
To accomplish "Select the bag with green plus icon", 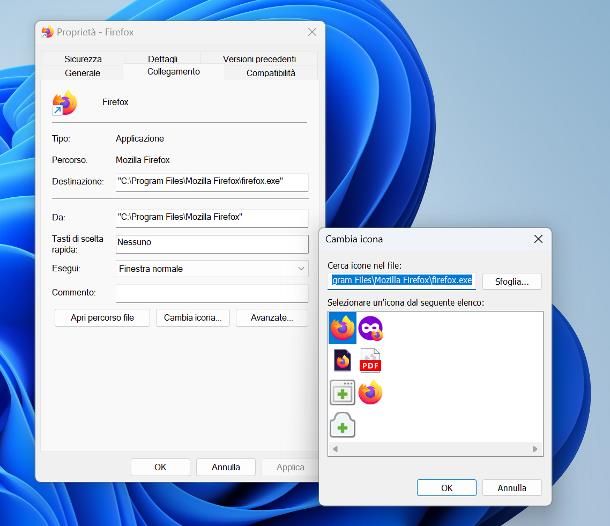I will 342,425.
